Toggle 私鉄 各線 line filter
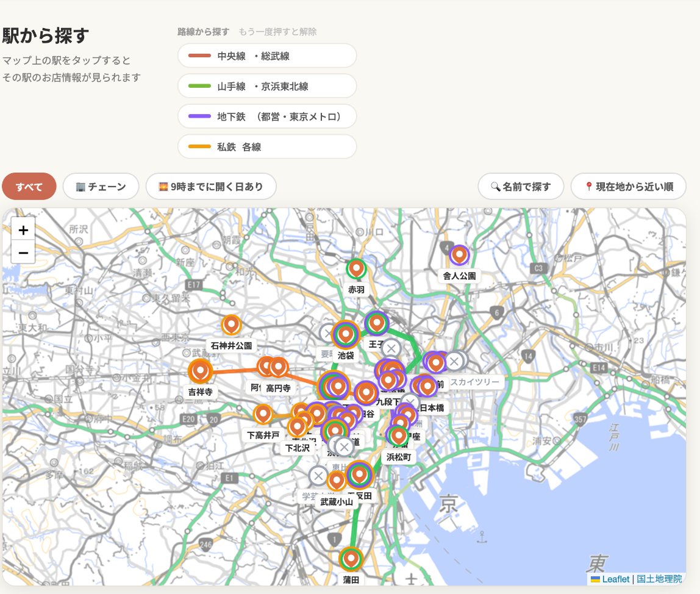Viewport: 700px width, 594px height. click(267, 147)
